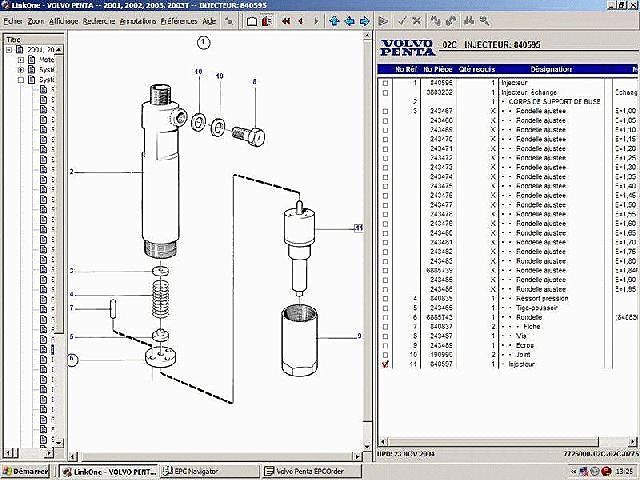Click tree panel scroll down arrow
Screen dimensions: 640x480
(59, 442)
